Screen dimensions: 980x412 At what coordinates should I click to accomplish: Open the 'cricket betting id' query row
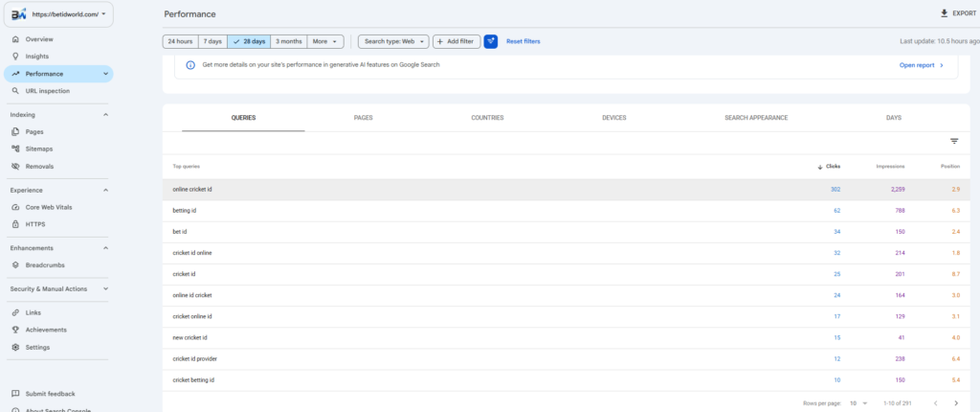tap(567, 380)
